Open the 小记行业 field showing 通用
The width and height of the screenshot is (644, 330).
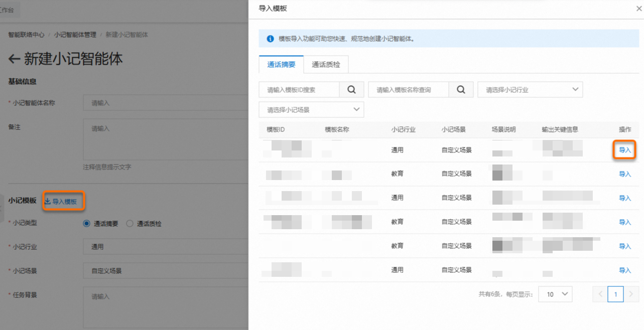point(166,247)
